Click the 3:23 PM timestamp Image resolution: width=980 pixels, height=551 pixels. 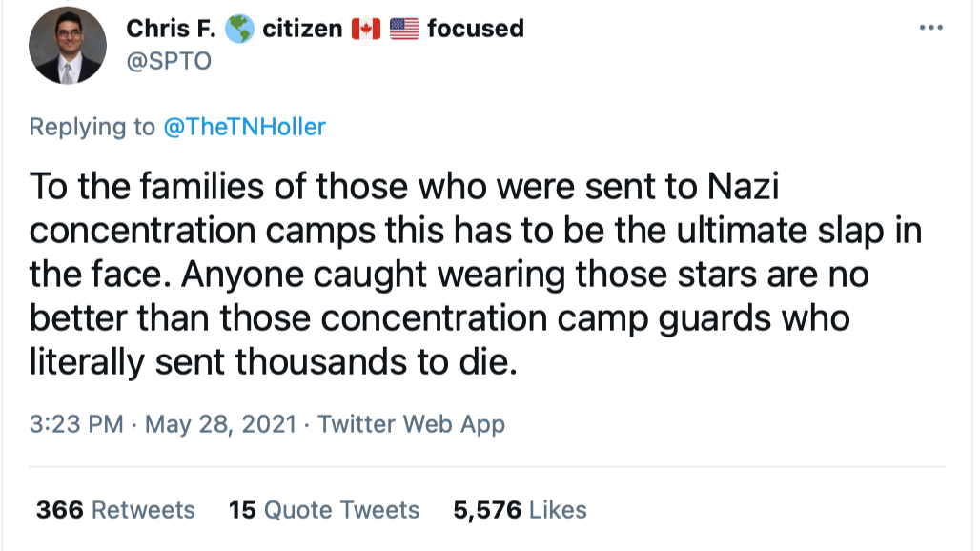coord(76,424)
